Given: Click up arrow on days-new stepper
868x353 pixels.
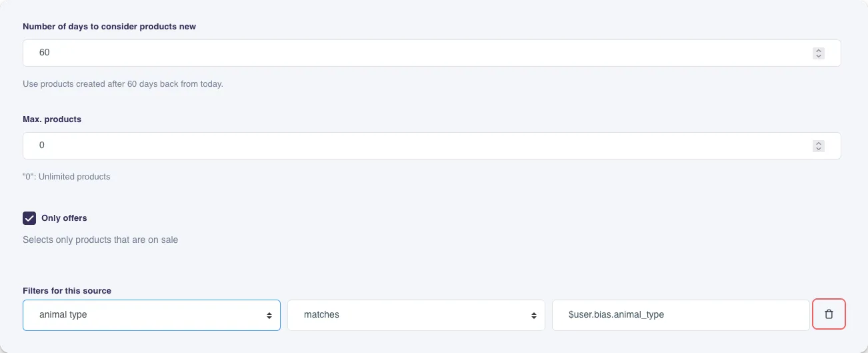Looking at the screenshot, I should tap(819, 51).
